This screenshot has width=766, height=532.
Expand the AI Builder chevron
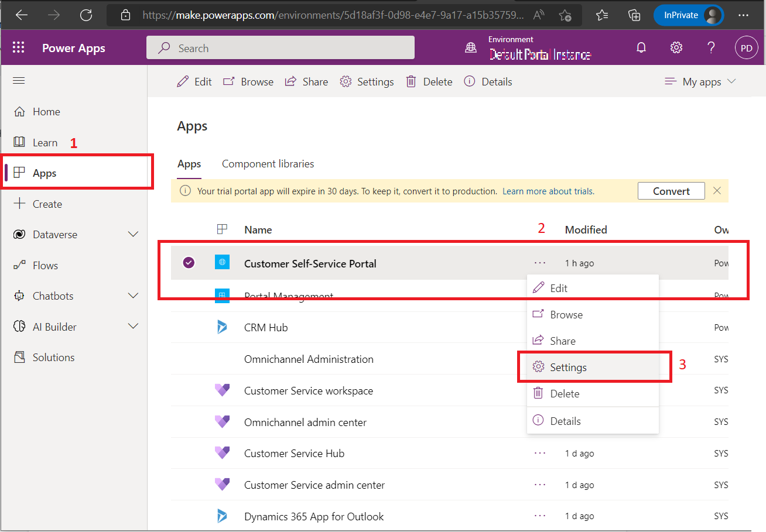(133, 327)
